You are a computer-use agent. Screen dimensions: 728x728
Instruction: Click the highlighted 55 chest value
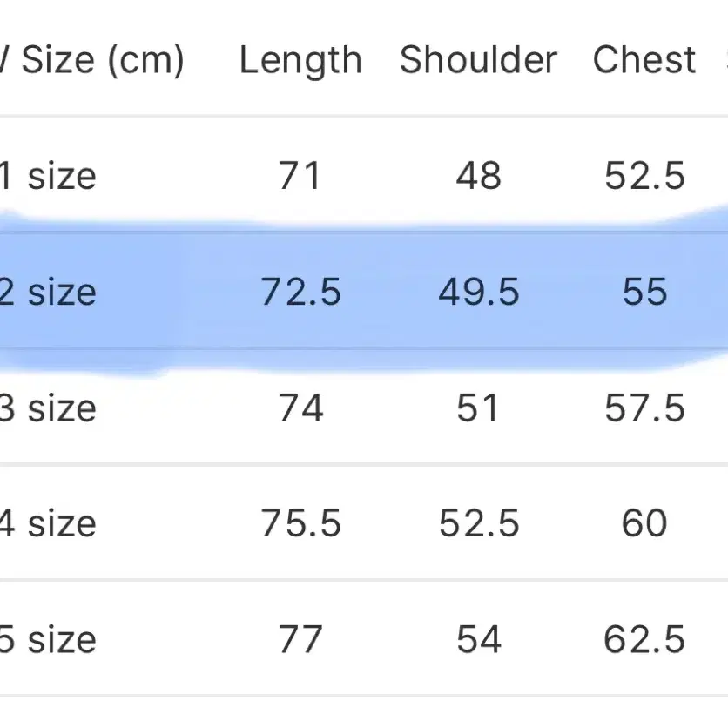pyautogui.click(x=644, y=292)
